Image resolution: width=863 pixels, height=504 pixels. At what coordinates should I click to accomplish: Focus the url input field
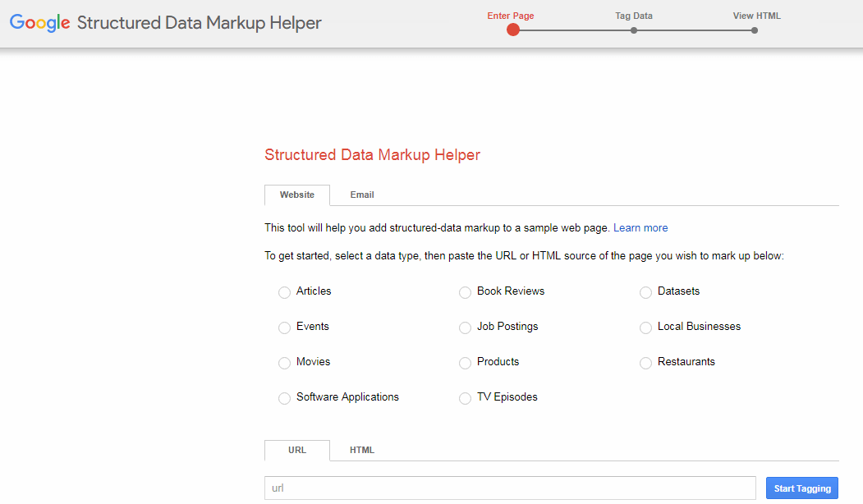509,488
